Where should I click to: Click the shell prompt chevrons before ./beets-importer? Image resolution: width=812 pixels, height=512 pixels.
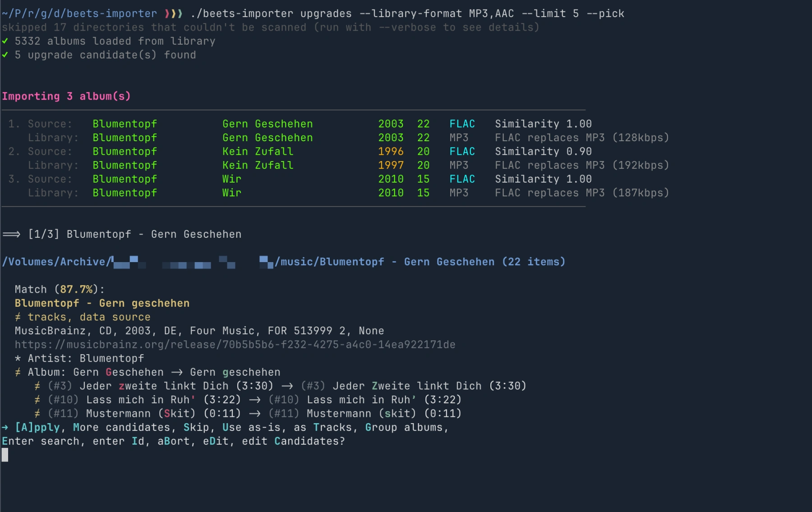click(x=174, y=14)
